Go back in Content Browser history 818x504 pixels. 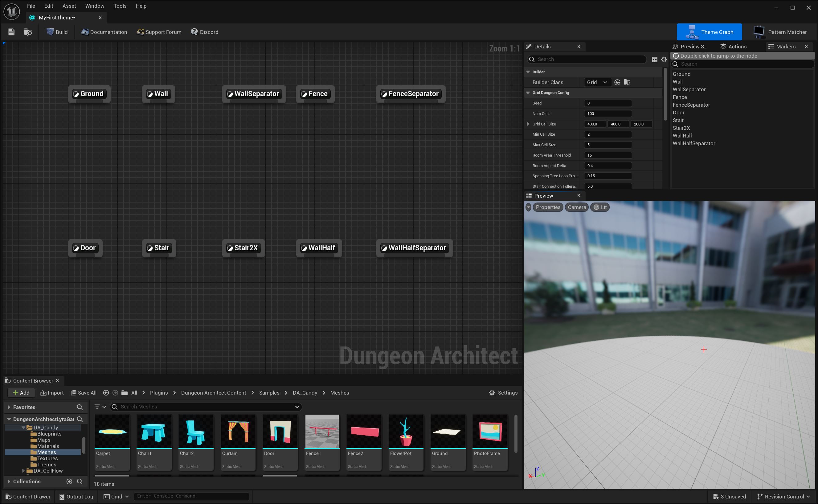[106, 393]
